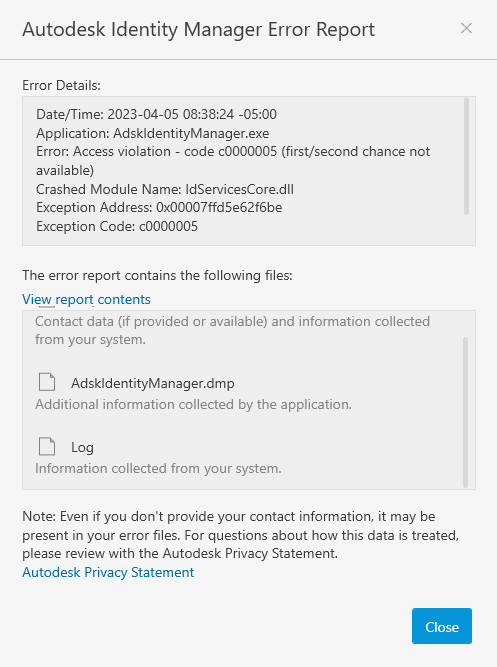Click the Application: AdskIdentityManager.exe line
Screen dimensions: 497x667
(x=152, y=133)
